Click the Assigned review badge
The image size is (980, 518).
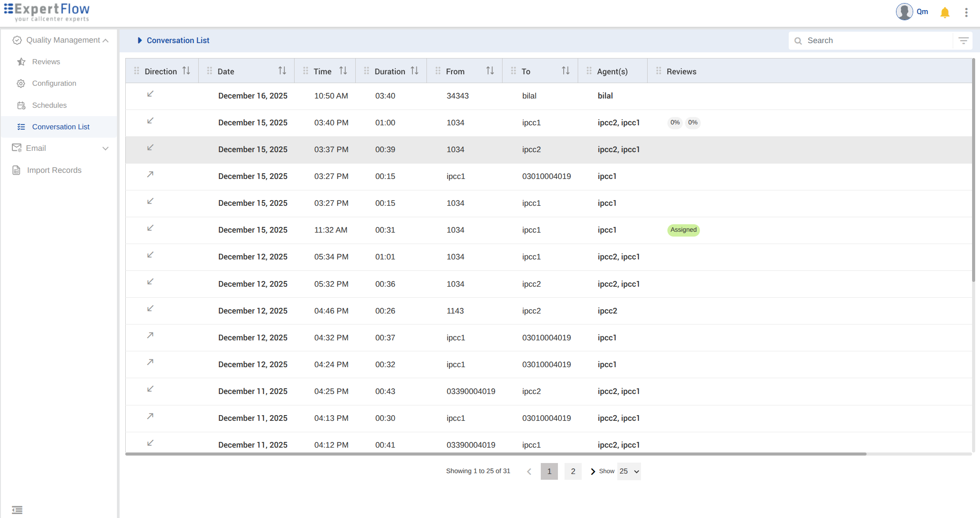tap(683, 230)
